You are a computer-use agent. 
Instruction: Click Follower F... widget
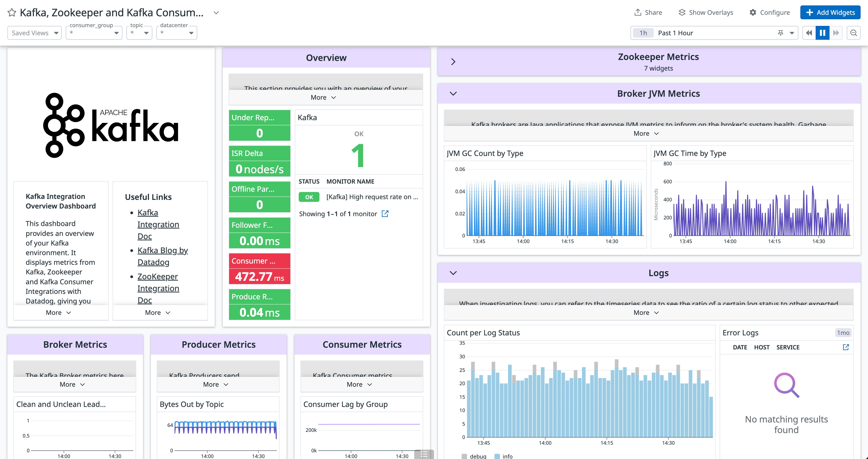259,233
